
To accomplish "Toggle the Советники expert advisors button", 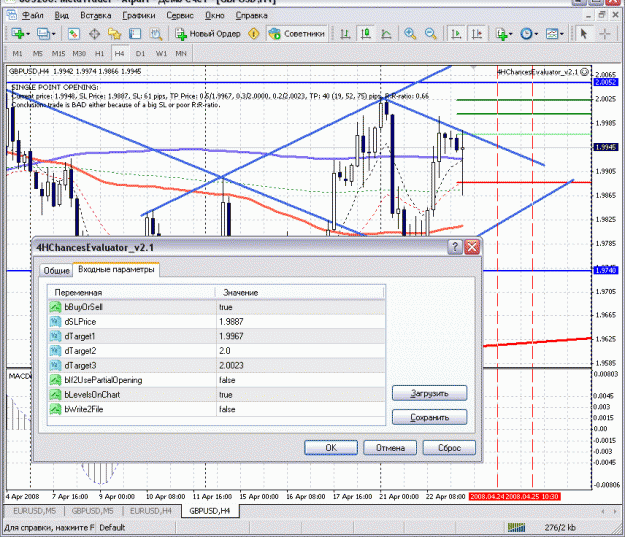I will (x=297, y=34).
